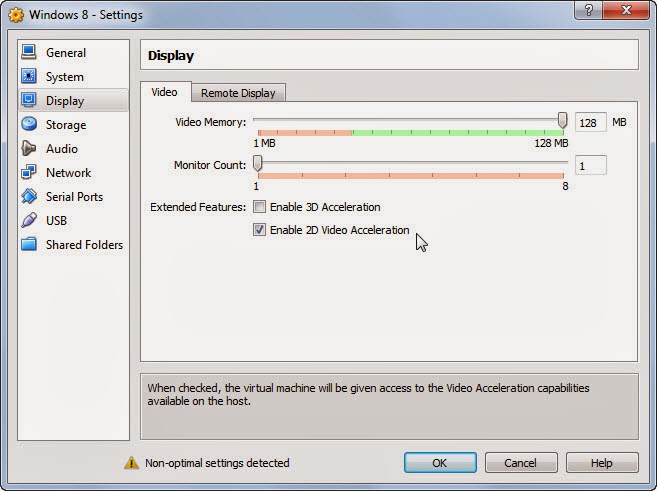657x491 pixels.
Task: Open the System settings page
Action: coord(74,77)
